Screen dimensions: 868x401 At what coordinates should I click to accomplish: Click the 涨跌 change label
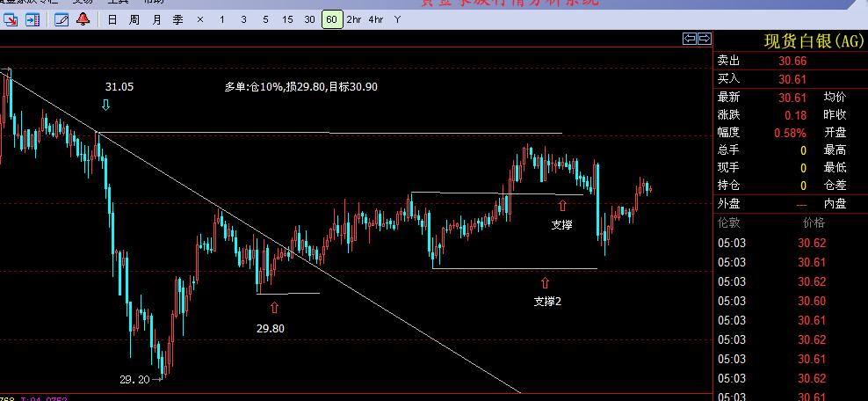coord(728,114)
